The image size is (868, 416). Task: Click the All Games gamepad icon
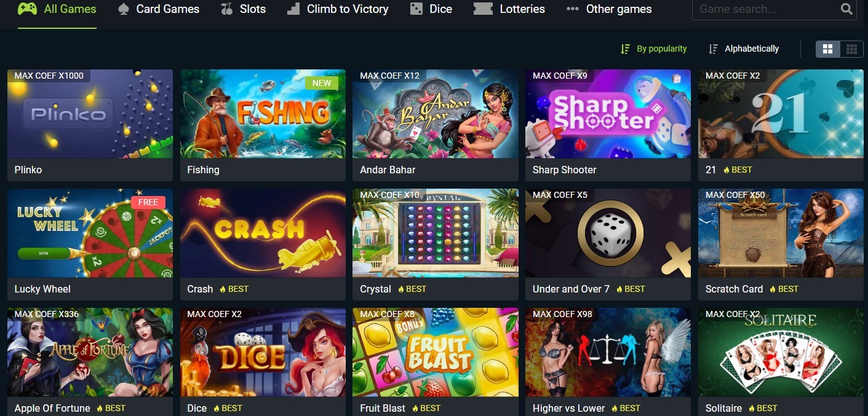tap(27, 9)
